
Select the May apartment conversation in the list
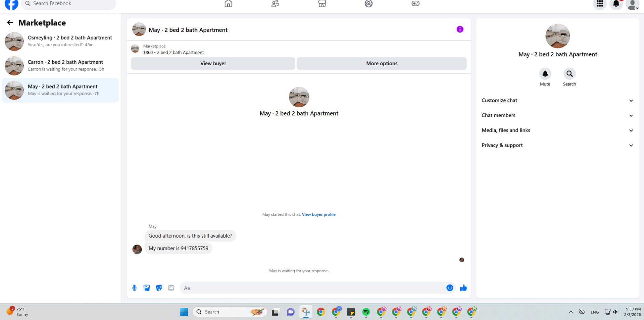click(61, 90)
